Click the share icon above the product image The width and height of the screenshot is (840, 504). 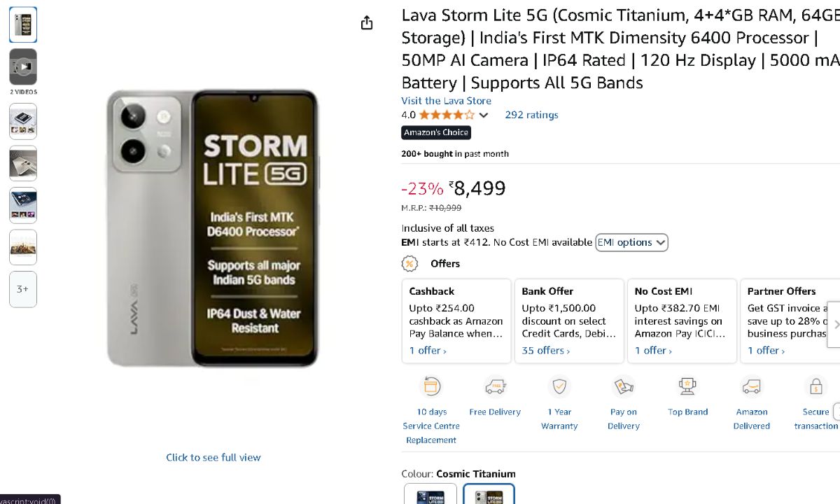[x=367, y=23]
